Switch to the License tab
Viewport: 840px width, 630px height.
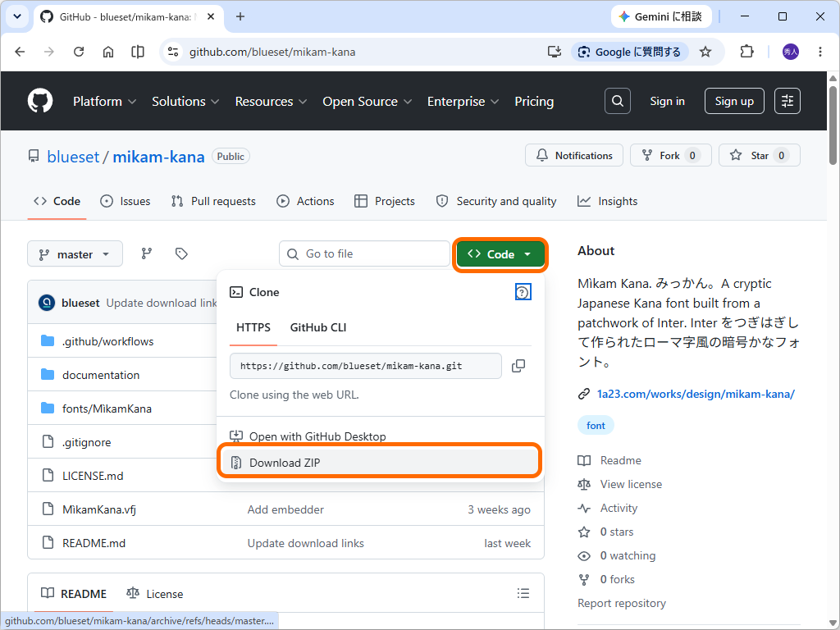[x=155, y=594]
